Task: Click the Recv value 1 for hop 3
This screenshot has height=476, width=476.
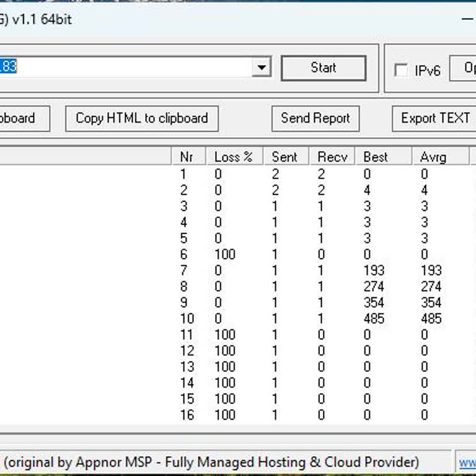Action: [x=320, y=206]
